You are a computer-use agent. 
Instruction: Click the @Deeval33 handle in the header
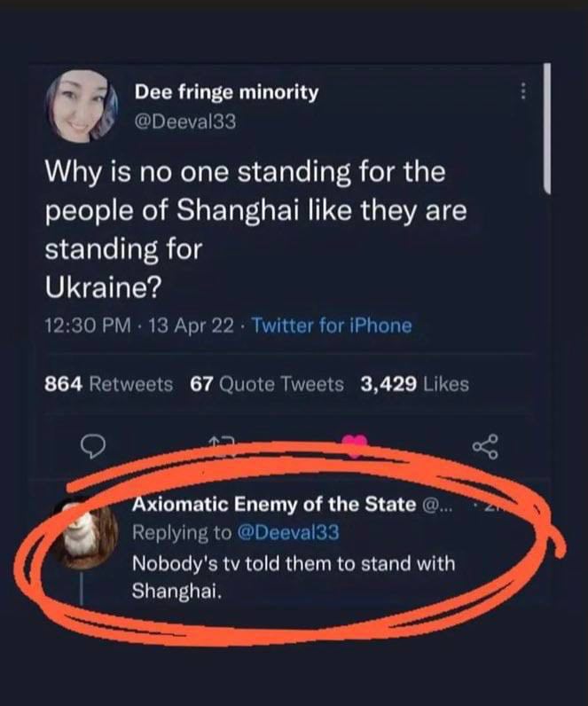(x=185, y=122)
